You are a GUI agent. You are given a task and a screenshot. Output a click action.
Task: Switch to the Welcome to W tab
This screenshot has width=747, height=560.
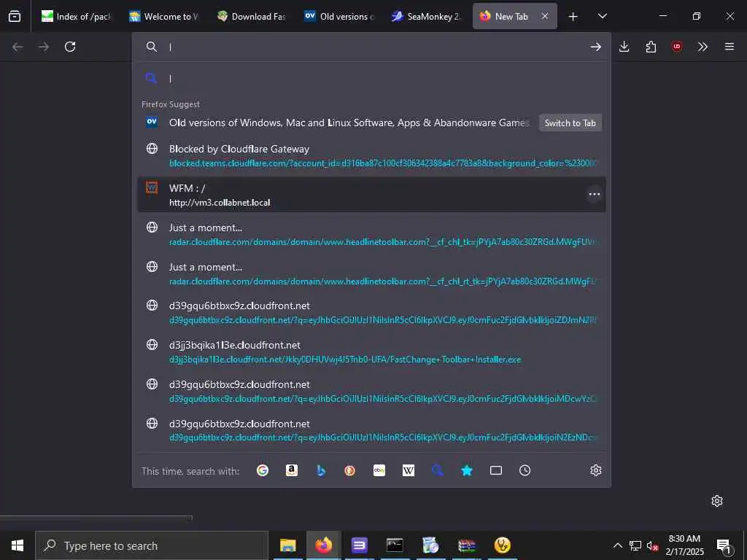tap(164, 16)
